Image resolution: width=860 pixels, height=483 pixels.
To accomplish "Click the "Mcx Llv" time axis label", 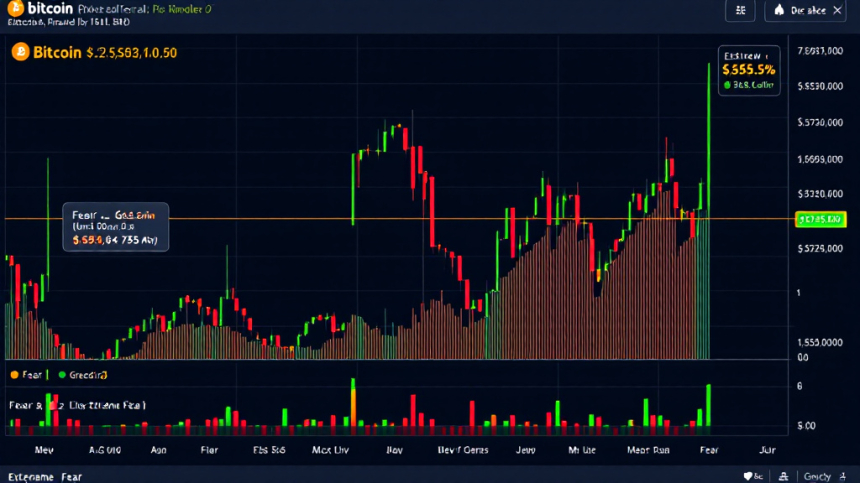I will (x=330, y=450).
